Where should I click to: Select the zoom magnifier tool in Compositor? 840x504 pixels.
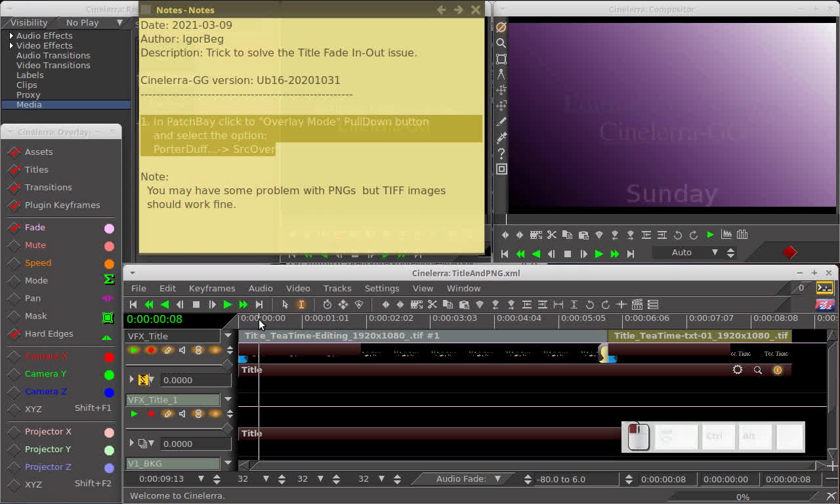click(501, 43)
